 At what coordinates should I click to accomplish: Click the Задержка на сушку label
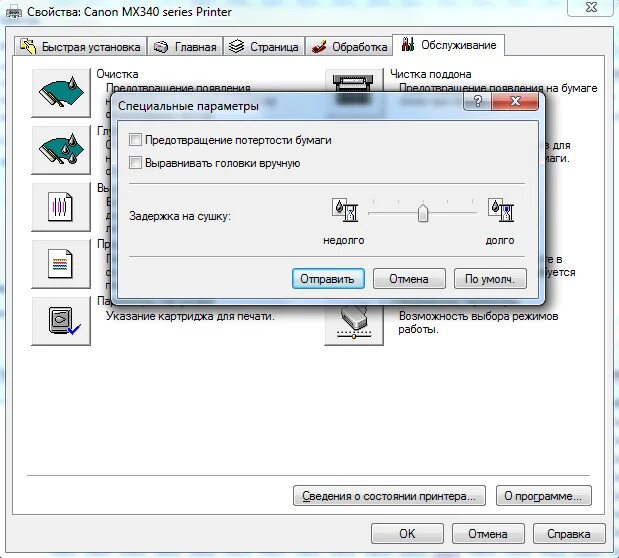(x=180, y=216)
